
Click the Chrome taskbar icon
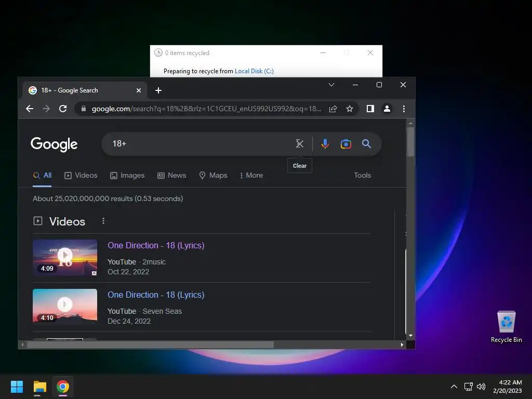coord(63,387)
